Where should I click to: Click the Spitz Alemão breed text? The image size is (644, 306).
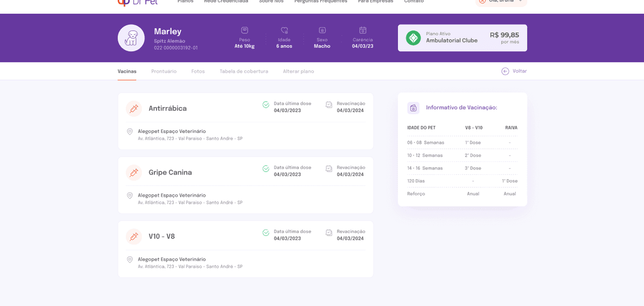(x=170, y=41)
